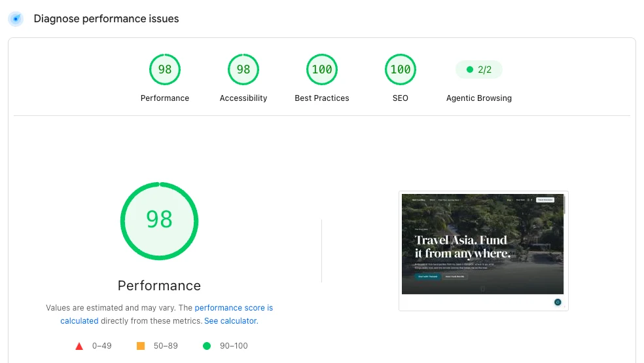
Task: Click the large Performance heading below gauge
Action: (159, 286)
